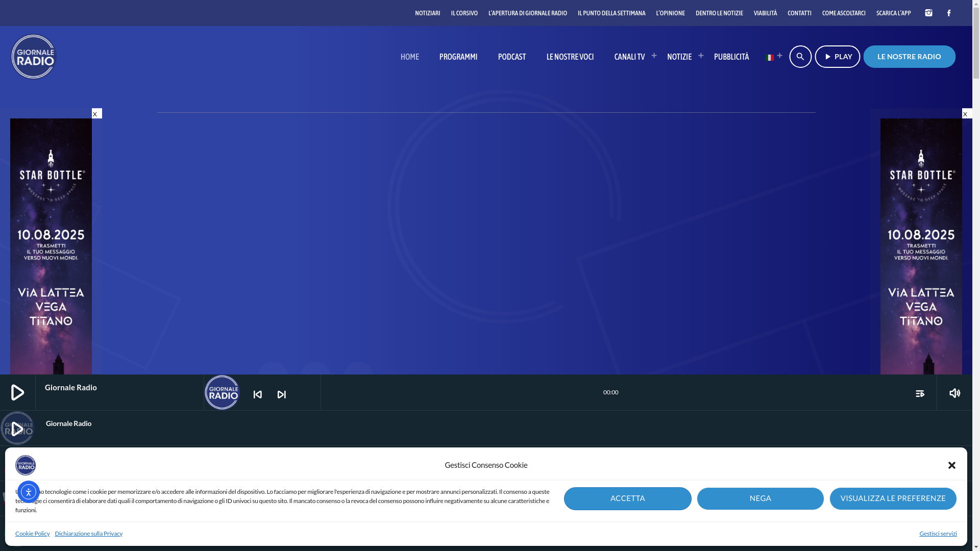The image size is (980, 551).
Task: Click Visualizza le preferenze button
Action: coord(893,498)
